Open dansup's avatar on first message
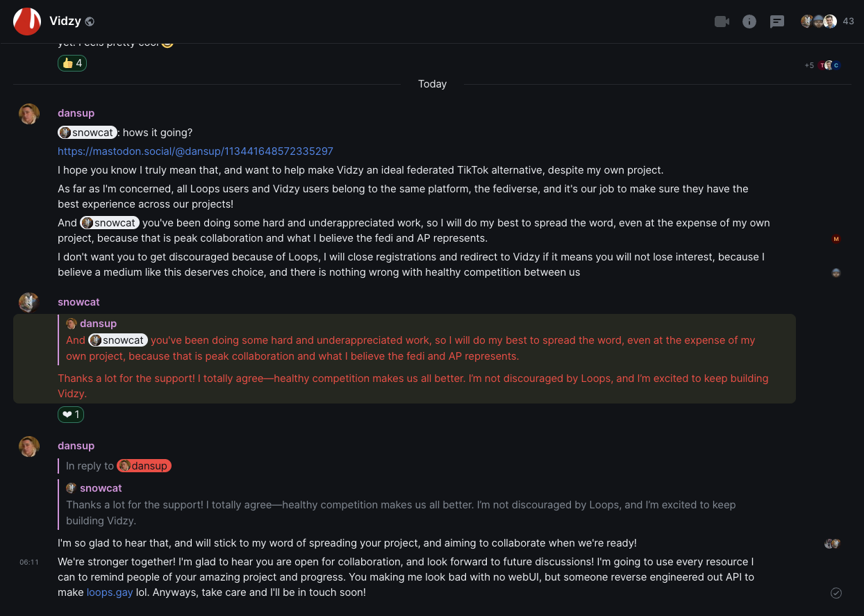 click(29, 114)
